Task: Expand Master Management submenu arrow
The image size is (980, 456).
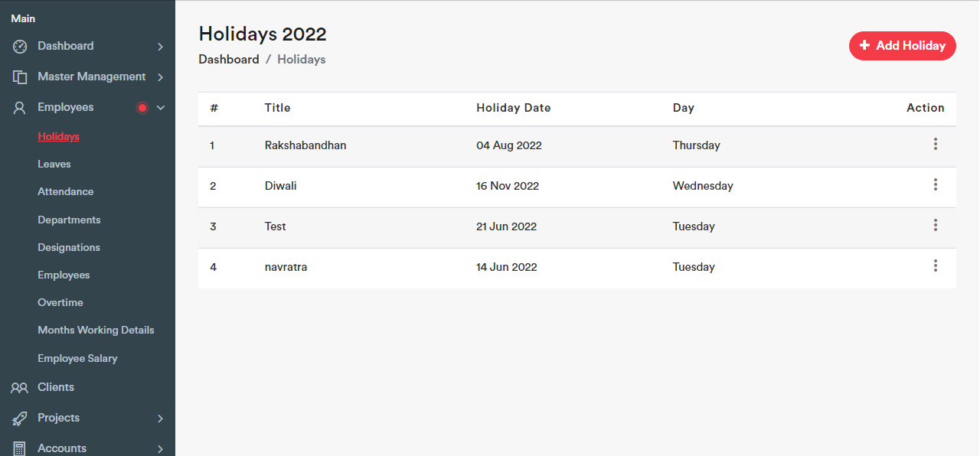Action: click(x=160, y=77)
